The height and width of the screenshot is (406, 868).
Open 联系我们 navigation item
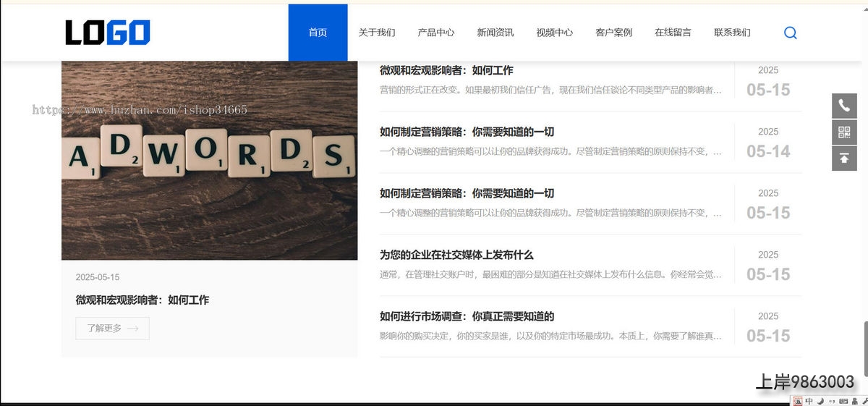tap(732, 33)
